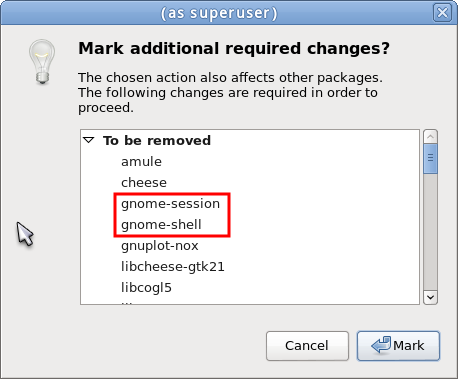Select gnome-shell in the removal list
Viewport: 458px width, 379px height.
tap(161, 225)
